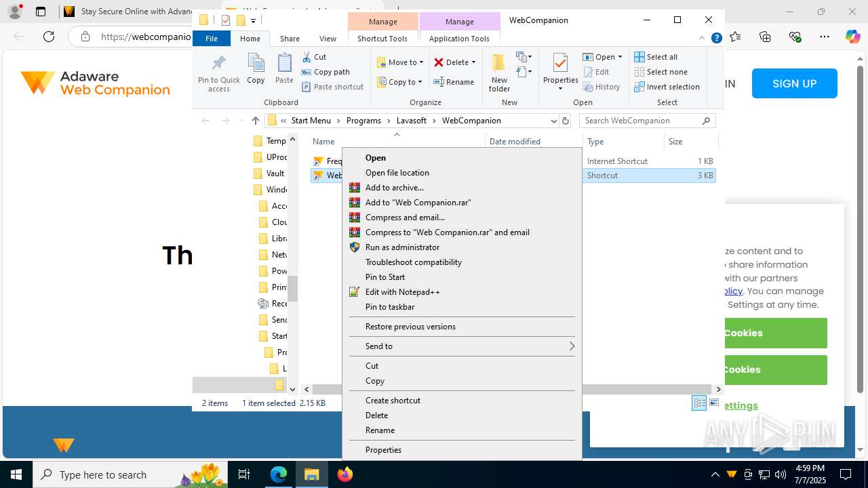The width and height of the screenshot is (868, 488).
Task: Choose Open file location
Action: (x=462, y=173)
